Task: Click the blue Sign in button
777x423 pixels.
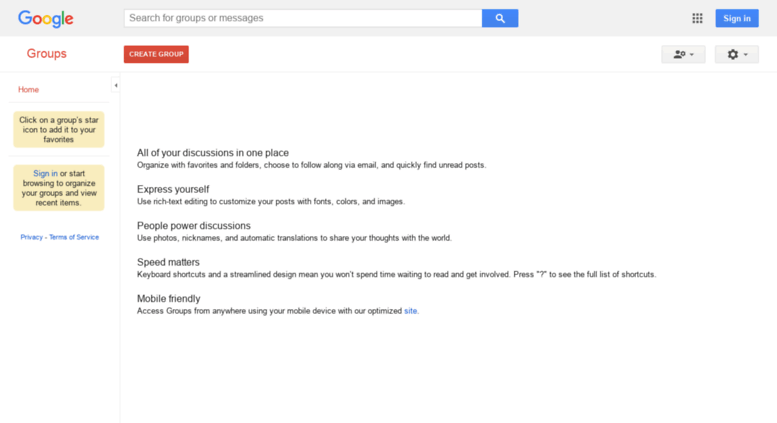Action: coord(737,18)
